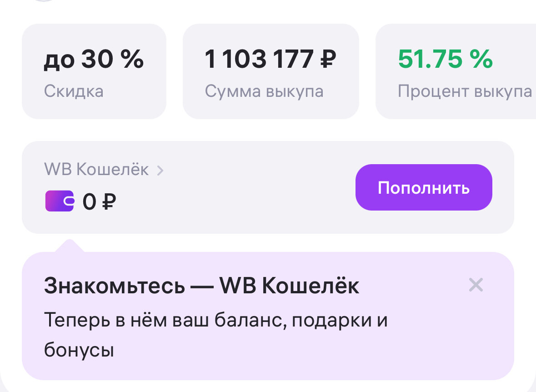Viewport: 536px width, 392px height.
Task: Click the Знакомьтесь — WB Кошелёк heading
Action: click(201, 286)
